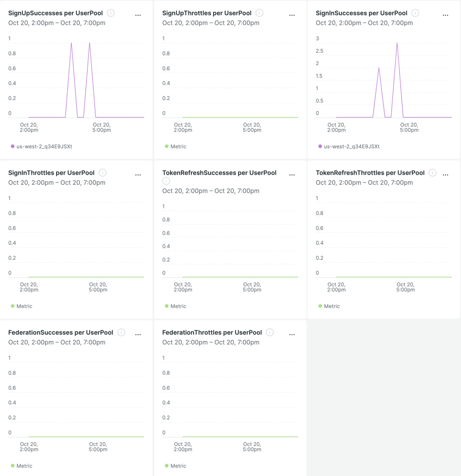Open the SignUpSuccesses chart options menu

pyautogui.click(x=138, y=15)
